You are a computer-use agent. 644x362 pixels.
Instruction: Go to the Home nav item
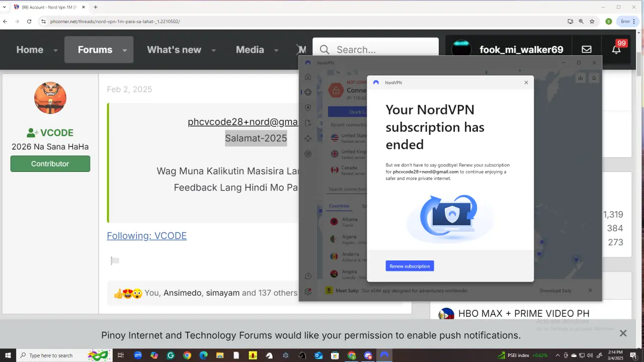30,49
